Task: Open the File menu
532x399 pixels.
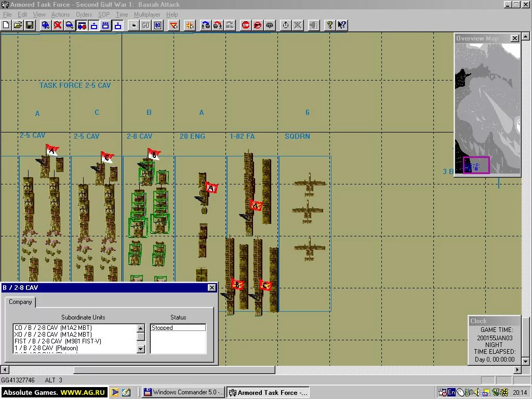Action: pyautogui.click(x=7, y=15)
